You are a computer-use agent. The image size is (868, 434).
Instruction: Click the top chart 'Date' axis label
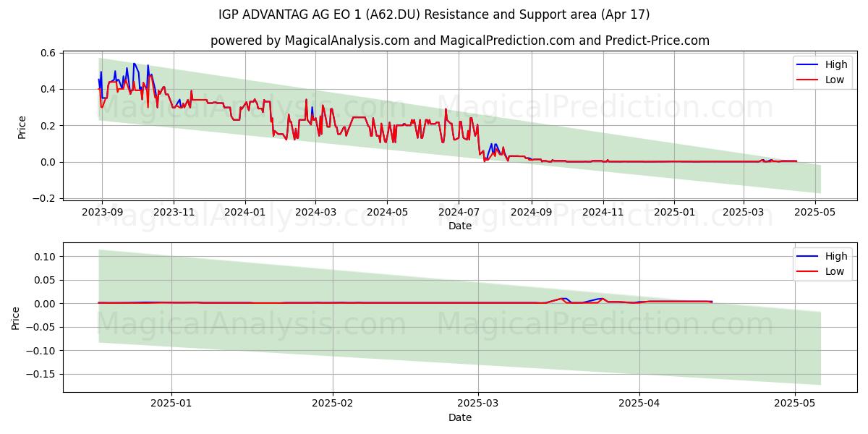pos(460,226)
